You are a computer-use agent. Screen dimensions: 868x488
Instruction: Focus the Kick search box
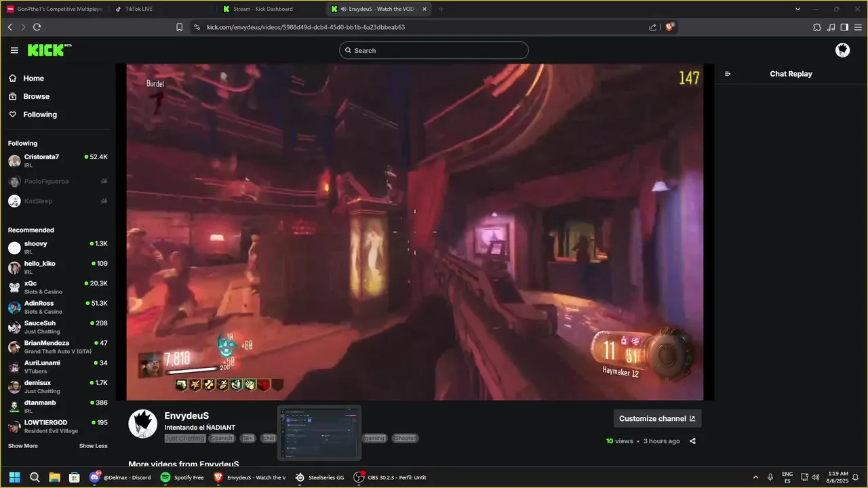(x=433, y=50)
